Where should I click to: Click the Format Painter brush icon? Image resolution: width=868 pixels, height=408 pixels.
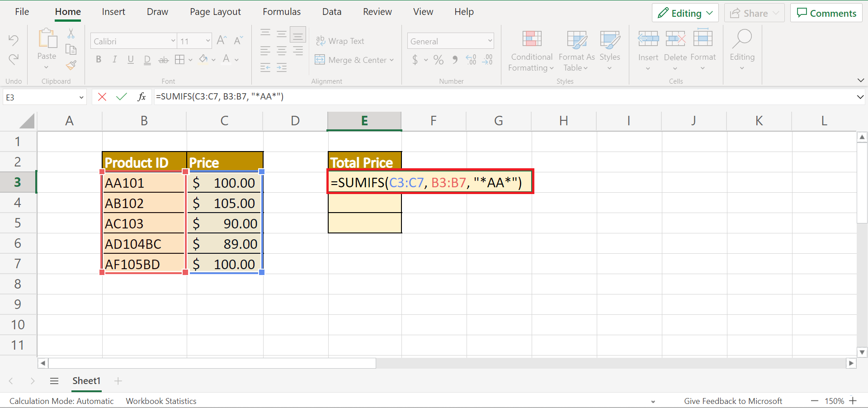pyautogui.click(x=71, y=66)
